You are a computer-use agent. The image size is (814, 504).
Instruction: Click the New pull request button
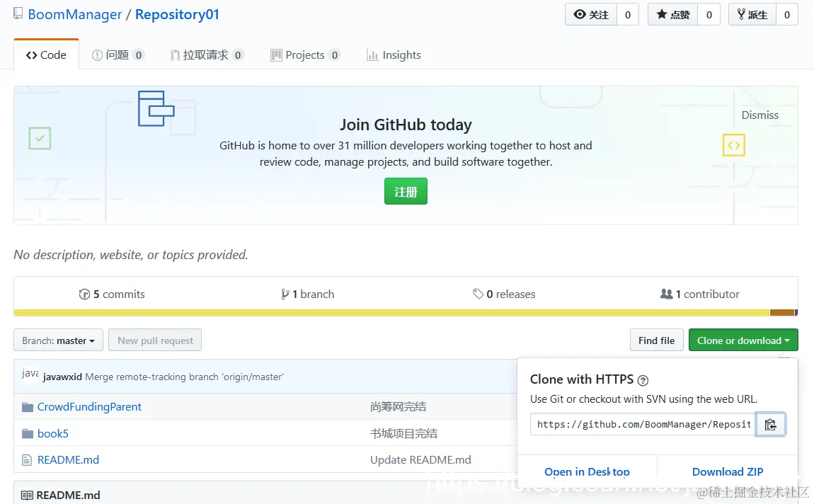pyautogui.click(x=155, y=340)
